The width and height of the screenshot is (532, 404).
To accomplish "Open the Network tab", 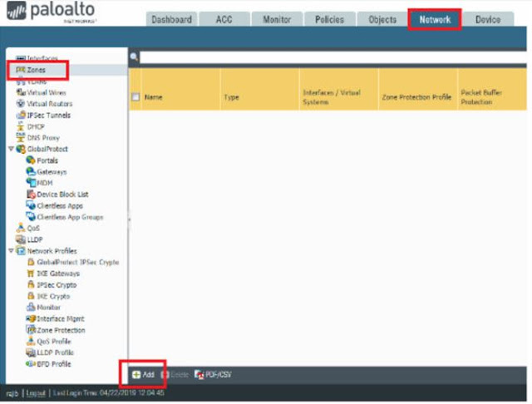I will (435, 19).
